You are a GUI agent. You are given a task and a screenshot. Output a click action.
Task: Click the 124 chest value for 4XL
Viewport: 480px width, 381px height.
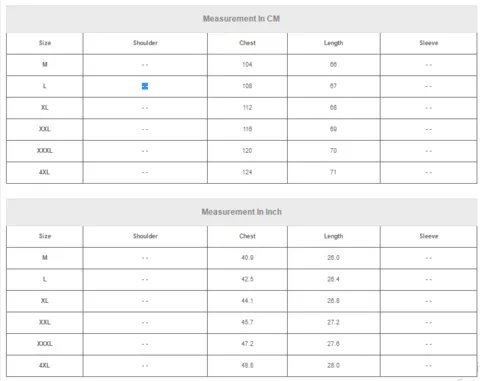click(247, 172)
